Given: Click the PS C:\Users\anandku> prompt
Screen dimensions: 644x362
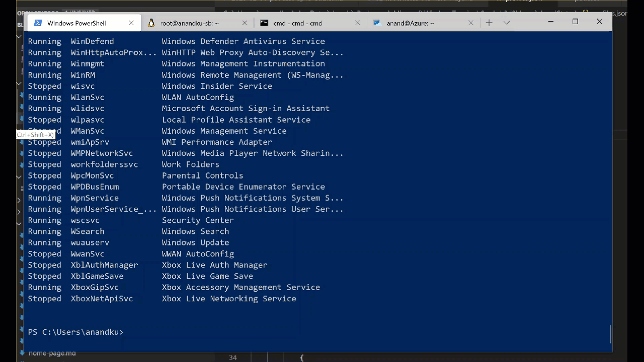Looking at the screenshot, I should (75, 332).
